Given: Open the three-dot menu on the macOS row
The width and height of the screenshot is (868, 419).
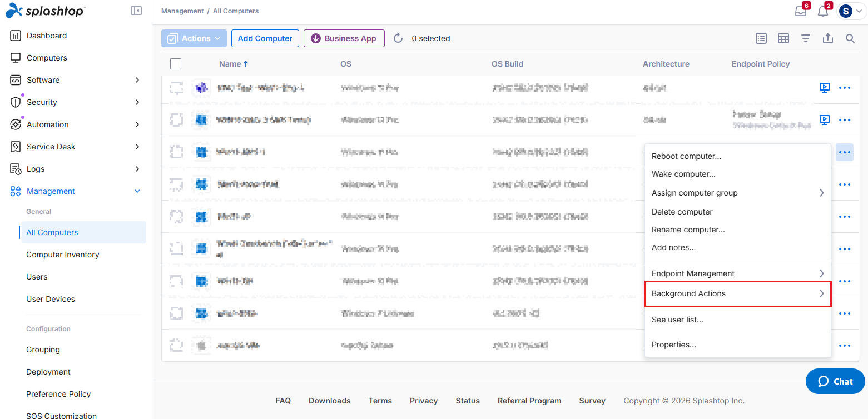Looking at the screenshot, I should 845,346.
